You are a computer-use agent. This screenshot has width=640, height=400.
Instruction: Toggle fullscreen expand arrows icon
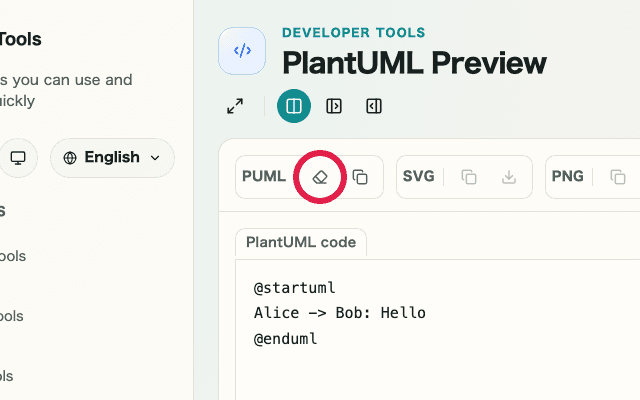coord(235,106)
